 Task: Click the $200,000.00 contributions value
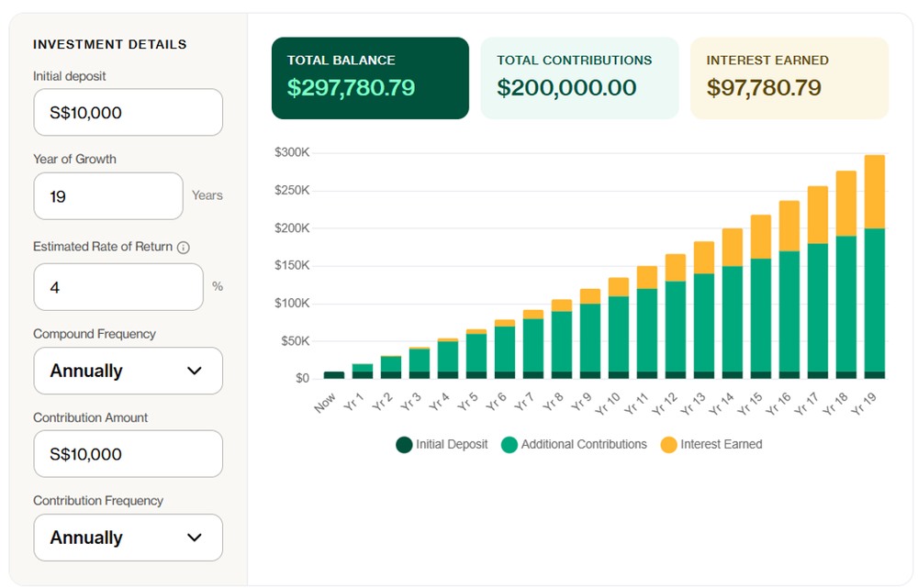(566, 88)
